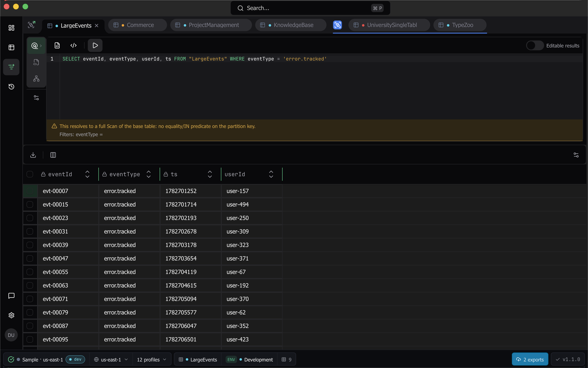Click the warning triangle in full scan notice

click(54, 126)
